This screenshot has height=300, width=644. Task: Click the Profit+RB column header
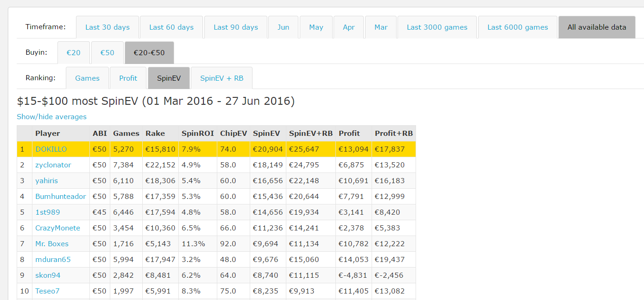(x=394, y=134)
